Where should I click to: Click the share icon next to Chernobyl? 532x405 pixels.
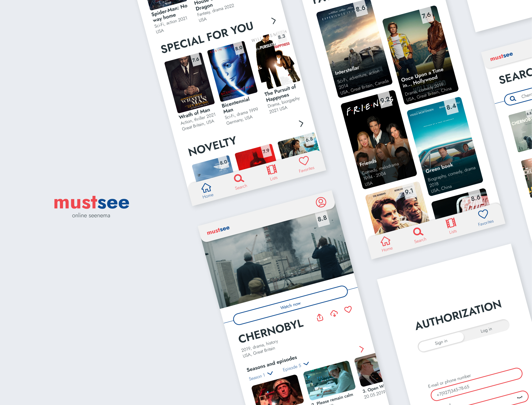click(x=320, y=318)
